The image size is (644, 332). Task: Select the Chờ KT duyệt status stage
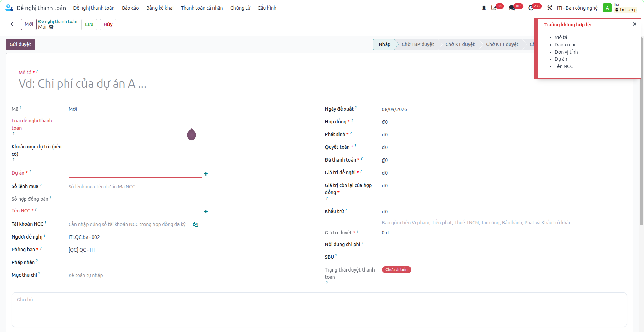[x=460, y=44]
